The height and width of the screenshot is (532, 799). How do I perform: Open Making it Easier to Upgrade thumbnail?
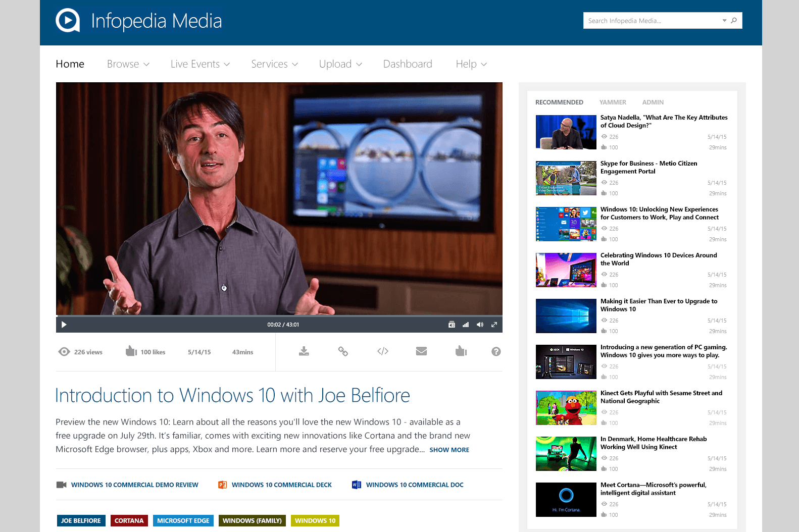(x=566, y=316)
